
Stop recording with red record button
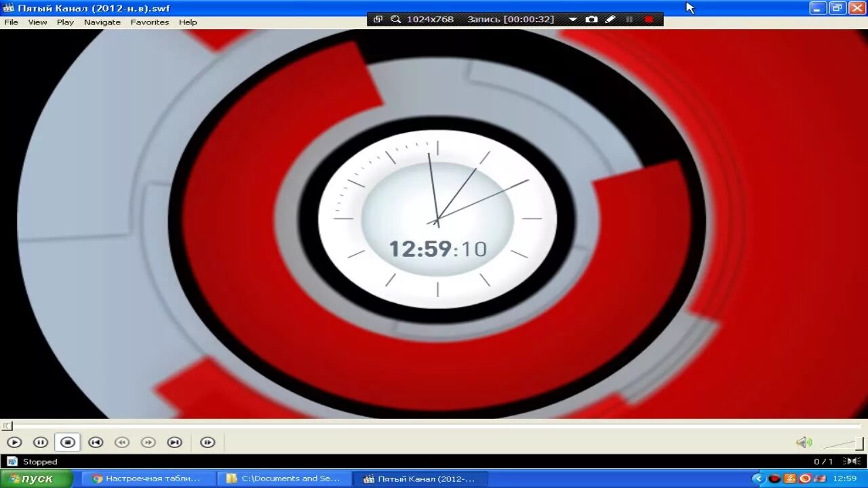click(648, 19)
